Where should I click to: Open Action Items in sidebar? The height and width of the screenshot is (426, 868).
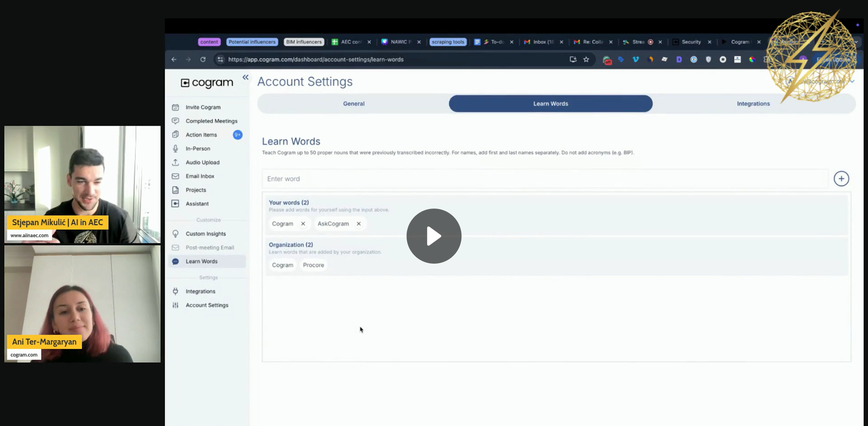pos(201,135)
